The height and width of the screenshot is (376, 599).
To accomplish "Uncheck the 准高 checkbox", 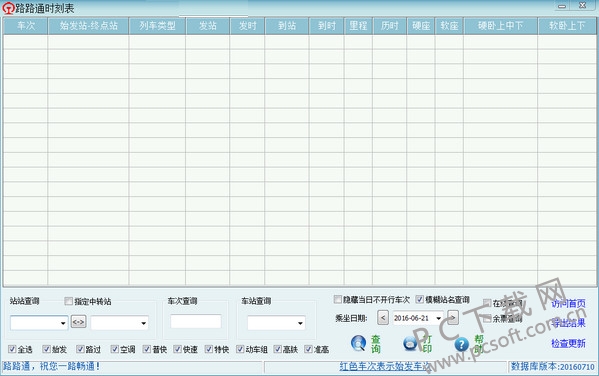I will pyautogui.click(x=308, y=349).
